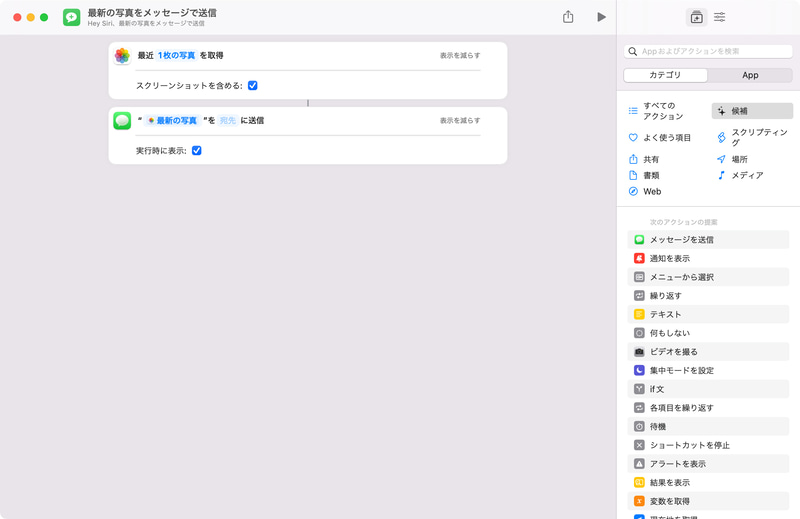The width and height of the screenshot is (800, 519).
Task: Add the メニューから選択 action
Action: tap(708, 277)
